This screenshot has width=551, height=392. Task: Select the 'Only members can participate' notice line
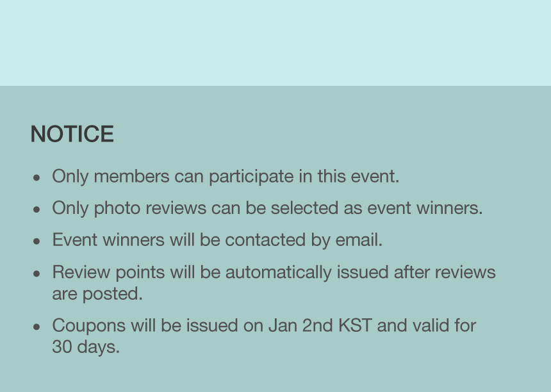(226, 176)
